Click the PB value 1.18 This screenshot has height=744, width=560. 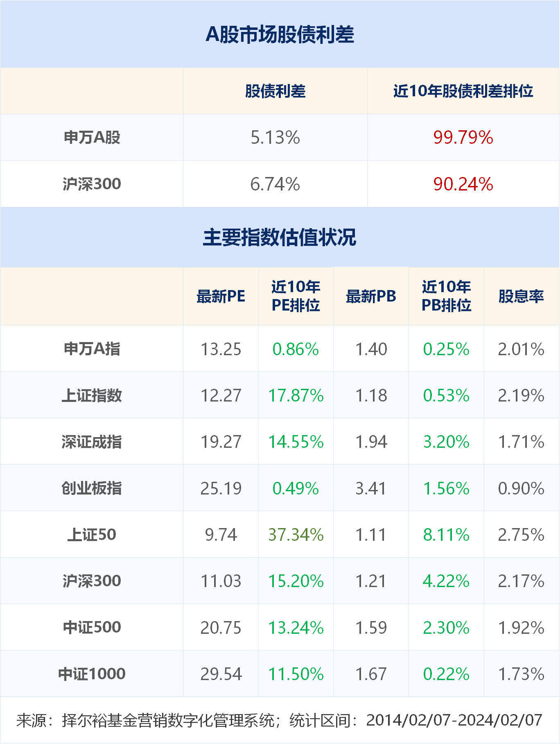pos(371,395)
